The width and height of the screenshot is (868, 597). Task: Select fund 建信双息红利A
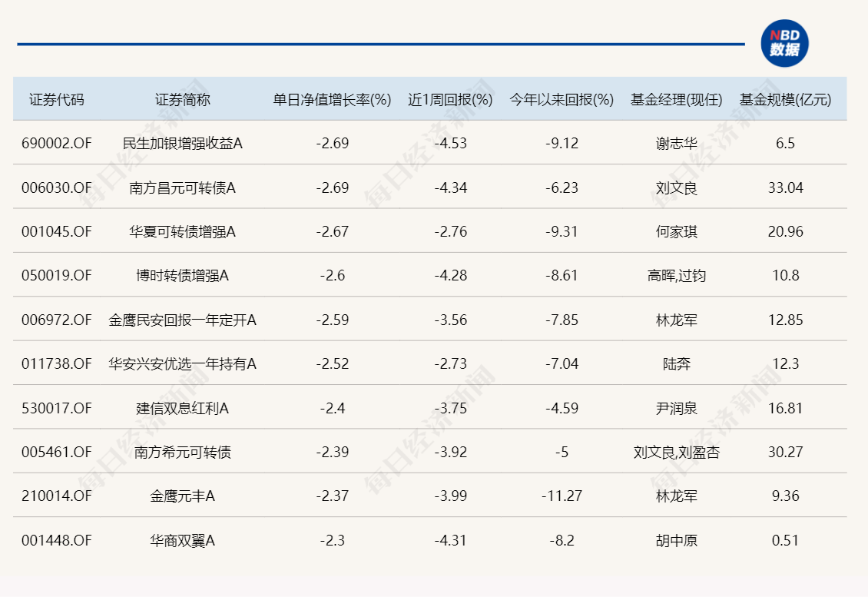tap(182, 408)
